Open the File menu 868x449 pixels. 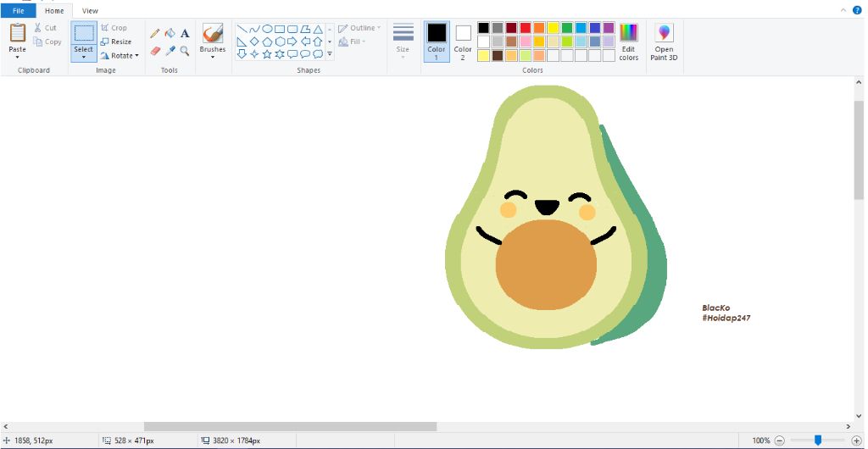click(x=19, y=10)
